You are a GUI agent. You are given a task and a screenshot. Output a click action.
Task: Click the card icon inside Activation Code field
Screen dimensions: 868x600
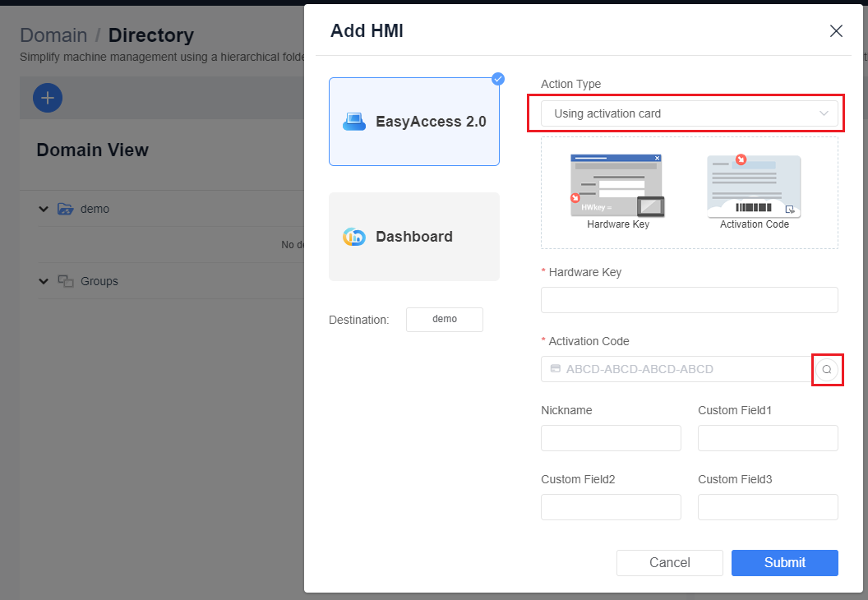tap(555, 369)
